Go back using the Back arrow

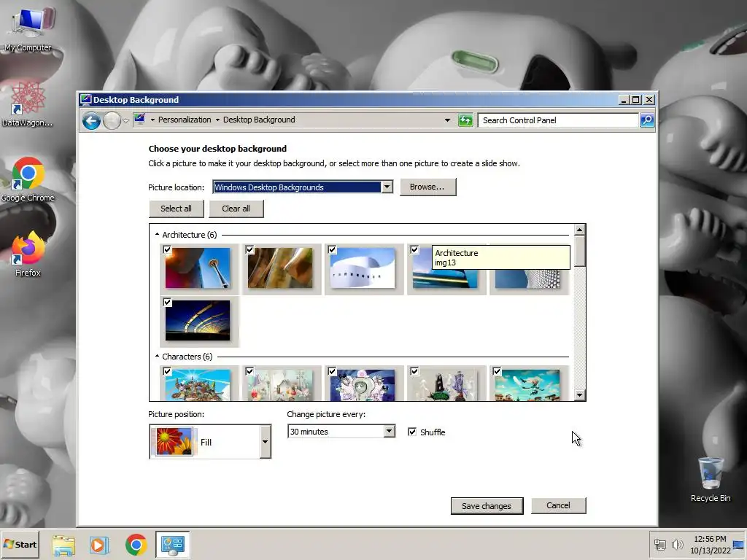(91, 120)
